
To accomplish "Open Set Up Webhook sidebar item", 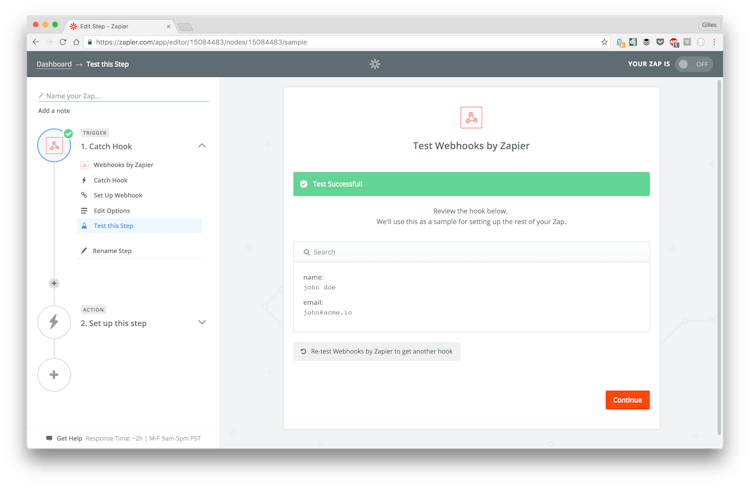I will [x=118, y=195].
